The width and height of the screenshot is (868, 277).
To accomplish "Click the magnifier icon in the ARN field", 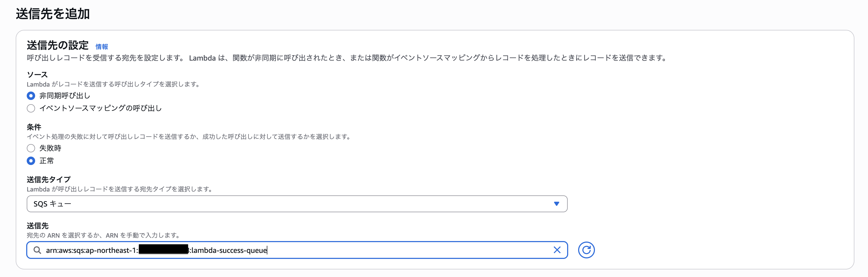I will [37, 250].
